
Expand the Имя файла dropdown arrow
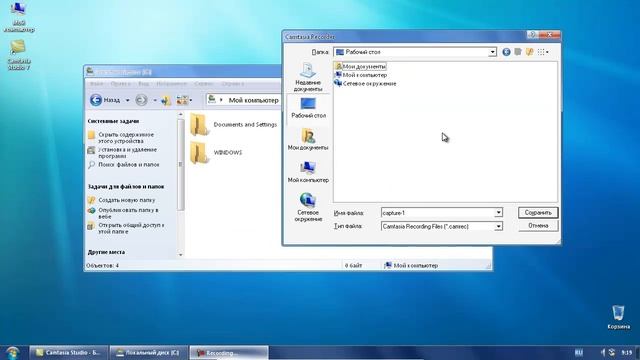(498, 213)
